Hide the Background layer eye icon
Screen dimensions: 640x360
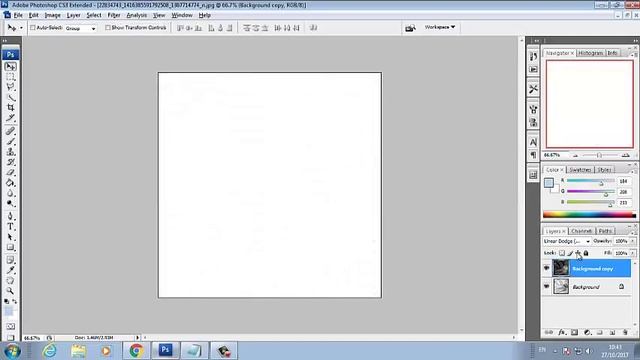point(547,287)
